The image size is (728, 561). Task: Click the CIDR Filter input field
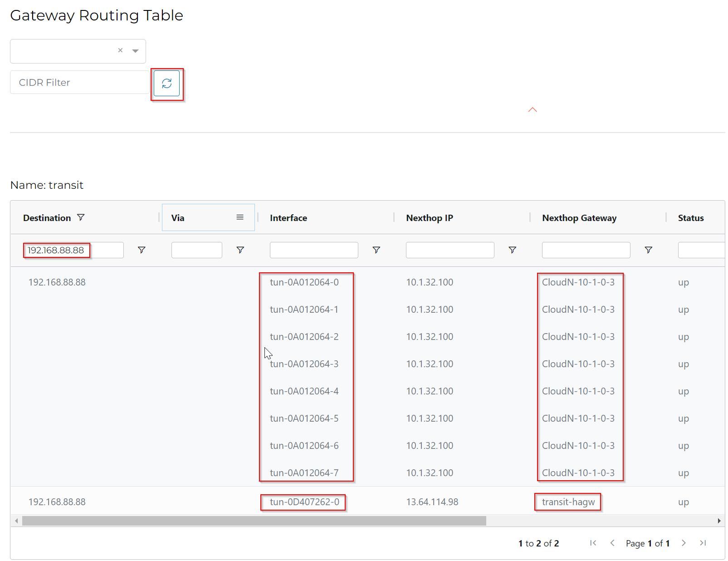79,83
